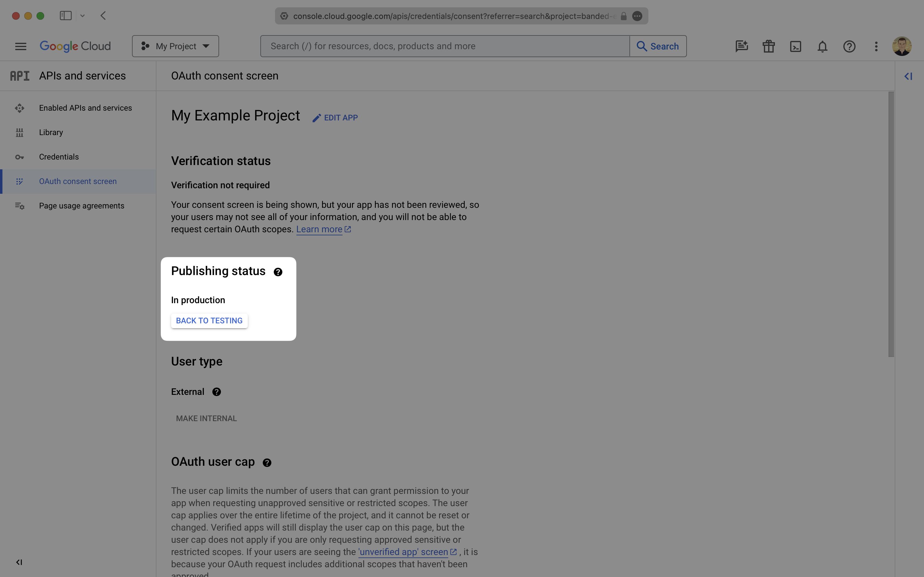Viewport: 924px width, 577px height.
Task: Click the Credentials icon in sidebar
Action: pyautogui.click(x=19, y=157)
